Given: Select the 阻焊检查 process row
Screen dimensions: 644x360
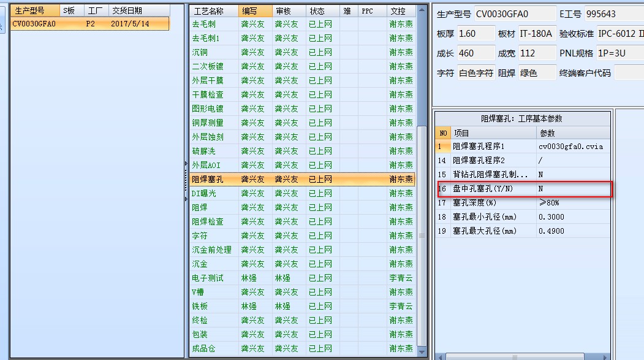Looking at the screenshot, I should coord(303,221).
